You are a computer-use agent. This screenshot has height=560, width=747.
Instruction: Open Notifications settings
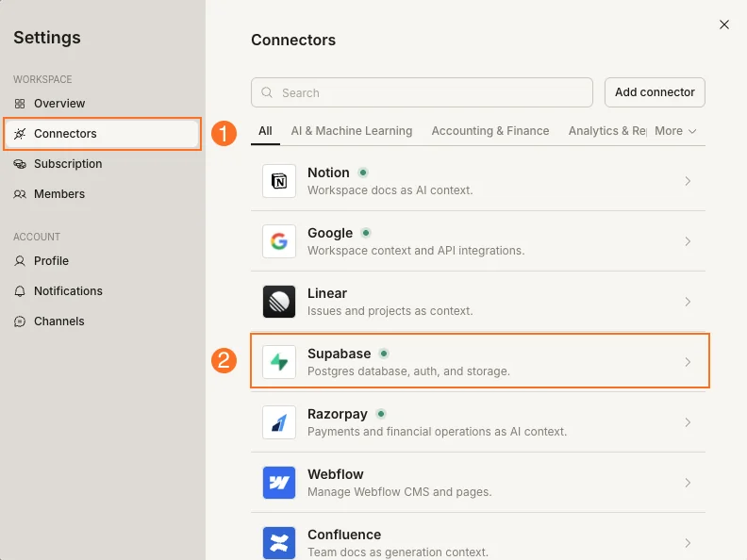102,291
